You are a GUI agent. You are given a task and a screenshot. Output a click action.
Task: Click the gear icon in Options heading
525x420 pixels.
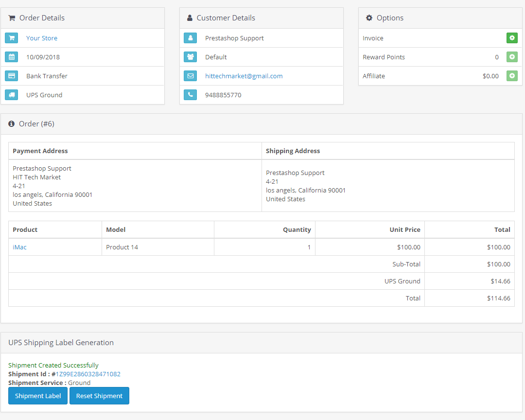coord(369,18)
